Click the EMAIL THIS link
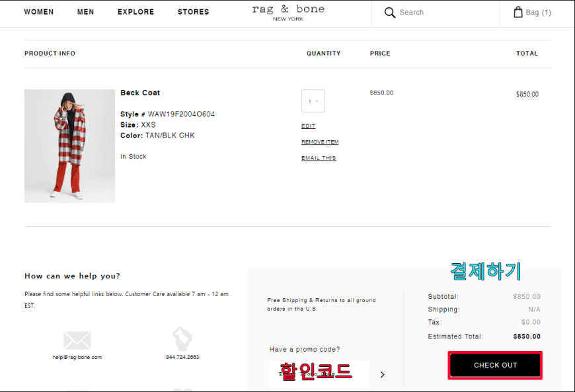Image resolution: width=575 pixels, height=392 pixels. click(x=319, y=158)
